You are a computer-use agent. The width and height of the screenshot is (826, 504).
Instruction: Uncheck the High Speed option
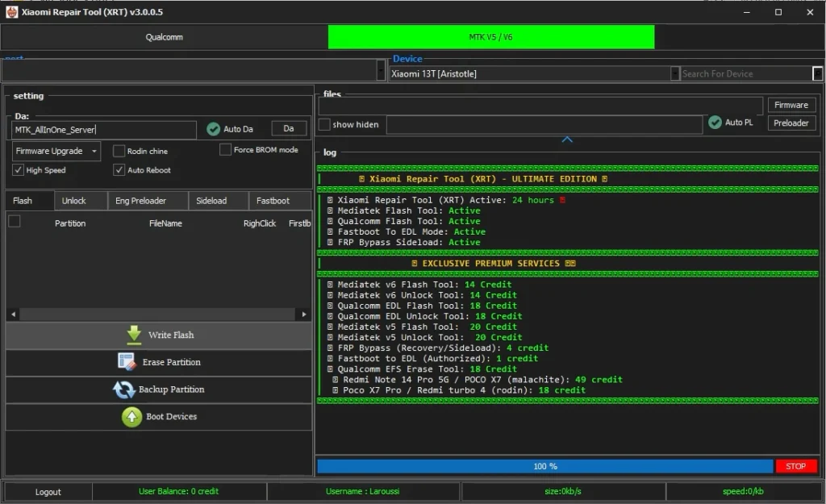click(x=19, y=170)
